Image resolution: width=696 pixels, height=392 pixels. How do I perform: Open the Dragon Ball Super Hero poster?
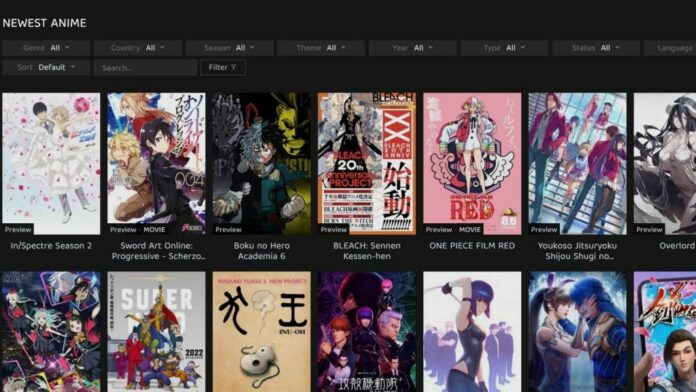pos(156,332)
